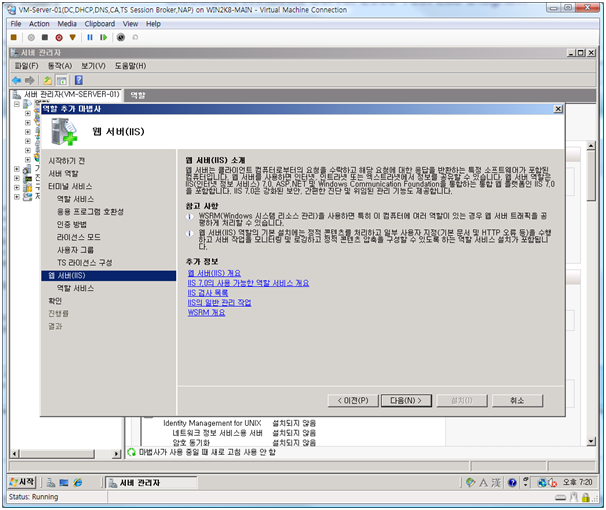606x510 pixels.
Task: Expand the 구성 node in the console tree
Action: tap(17, 187)
